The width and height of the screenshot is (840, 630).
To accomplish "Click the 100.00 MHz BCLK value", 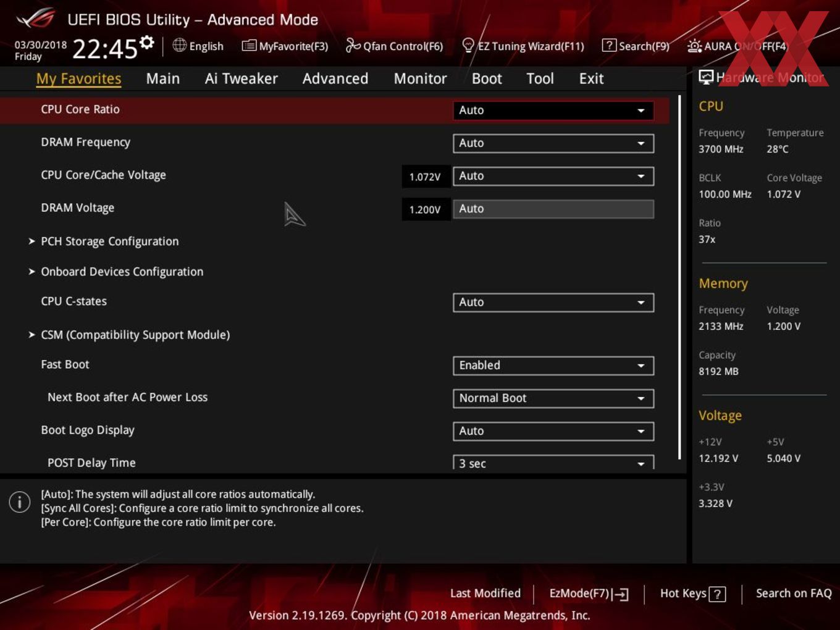I will point(725,194).
